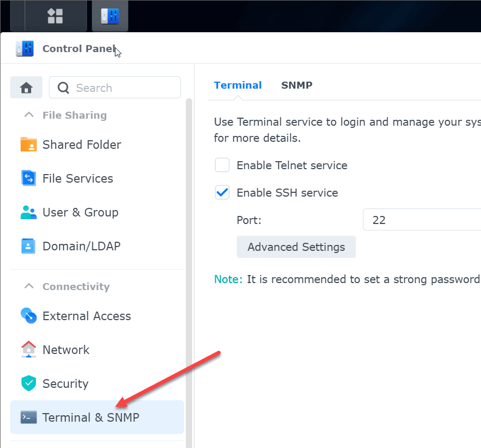Switch to the SNMP tab
The width and height of the screenshot is (481, 448).
tap(297, 85)
